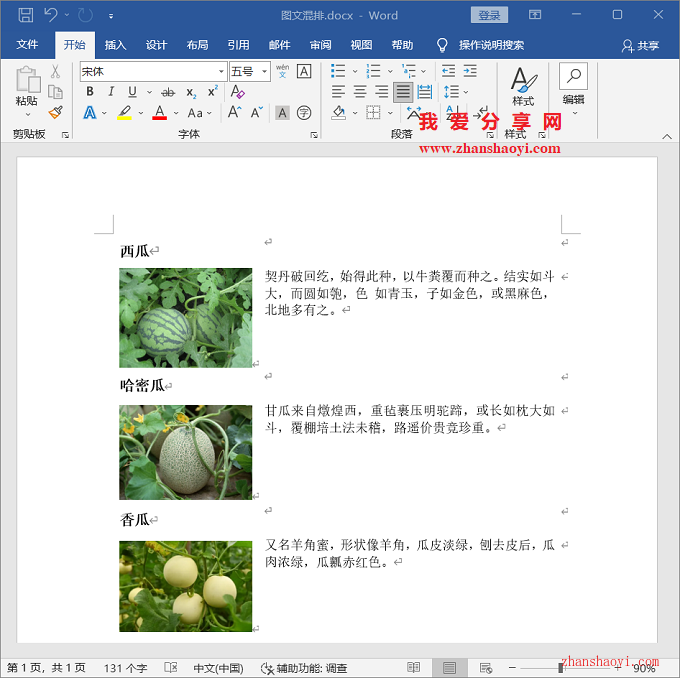The width and height of the screenshot is (680, 678).
Task: Open paragraph shading fill color
Action: pos(338,113)
